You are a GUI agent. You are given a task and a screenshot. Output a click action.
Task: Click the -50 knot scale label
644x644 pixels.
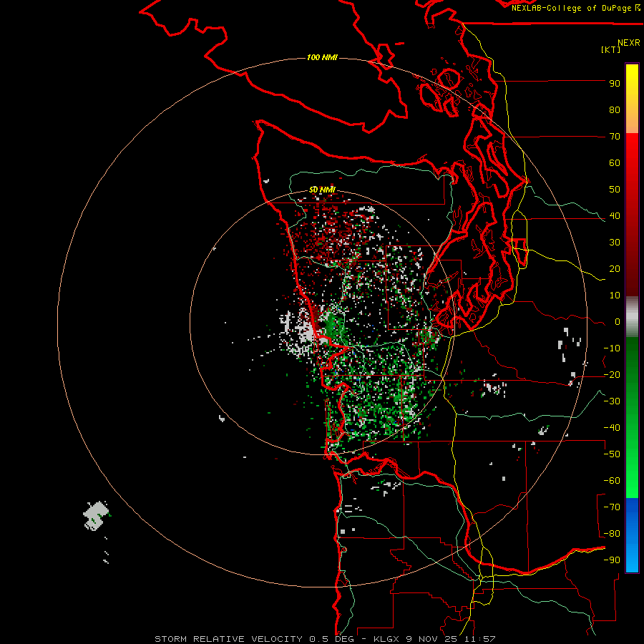[x=612, y=454]
